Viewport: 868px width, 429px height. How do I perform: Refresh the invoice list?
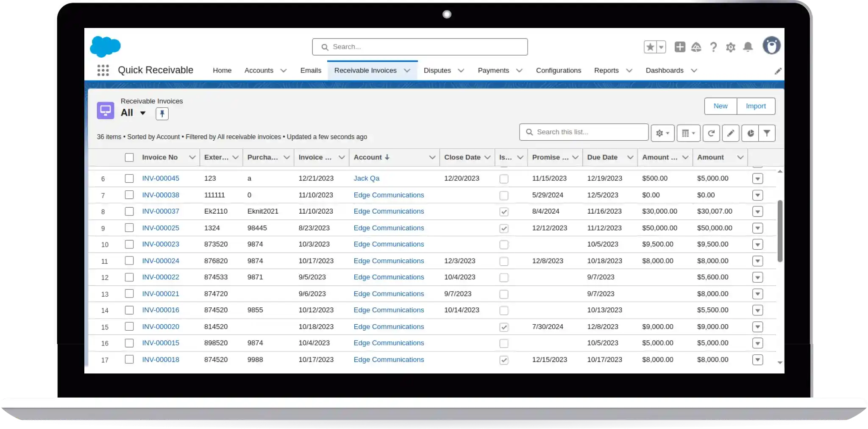[711, 133]
